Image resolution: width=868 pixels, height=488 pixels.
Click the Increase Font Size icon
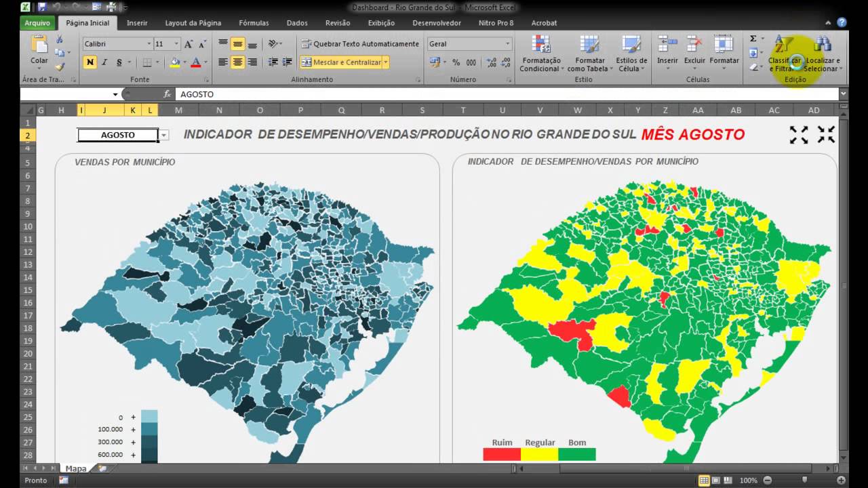(x=189, y=44)
